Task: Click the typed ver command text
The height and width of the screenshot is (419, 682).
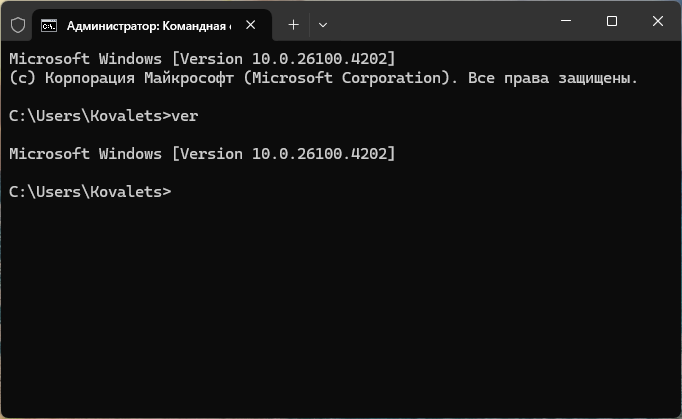Action: (185, 116)
